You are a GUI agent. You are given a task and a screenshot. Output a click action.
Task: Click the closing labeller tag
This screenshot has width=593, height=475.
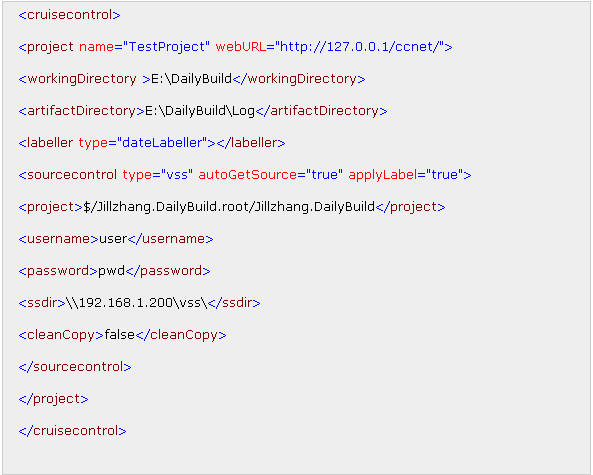click(x=251, y=143)
